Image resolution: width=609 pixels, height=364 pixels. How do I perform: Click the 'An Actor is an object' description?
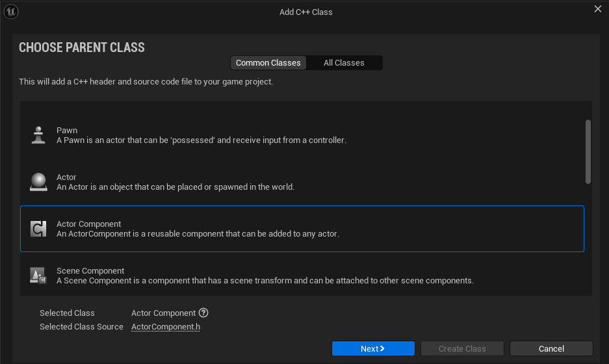[x=175, y=187]
